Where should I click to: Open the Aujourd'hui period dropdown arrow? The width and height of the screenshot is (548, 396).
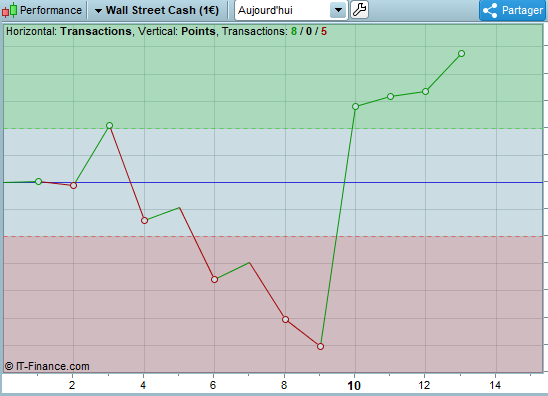[338, 10]
